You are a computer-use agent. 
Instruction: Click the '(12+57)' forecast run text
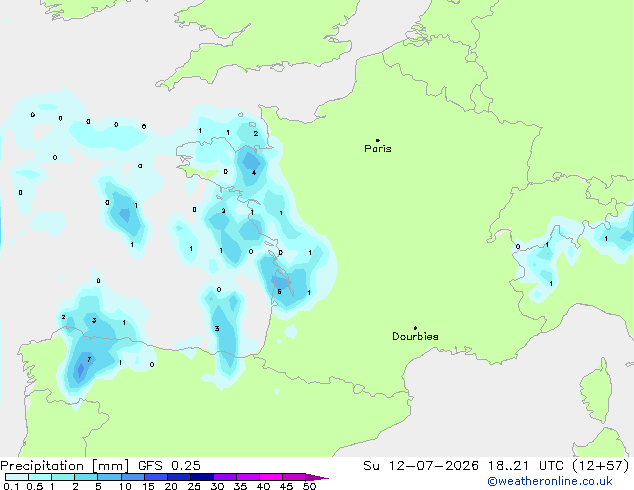(x=601, y=466)
